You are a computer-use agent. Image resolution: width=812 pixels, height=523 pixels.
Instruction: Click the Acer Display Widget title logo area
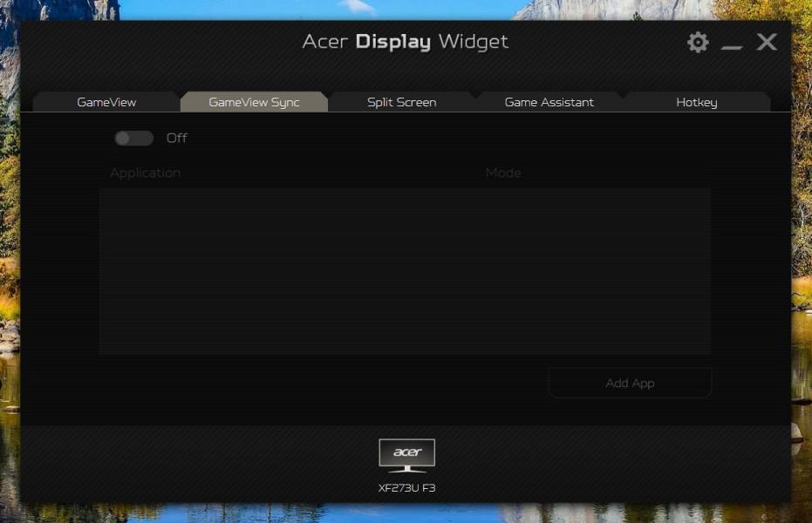tap(406, 41)
